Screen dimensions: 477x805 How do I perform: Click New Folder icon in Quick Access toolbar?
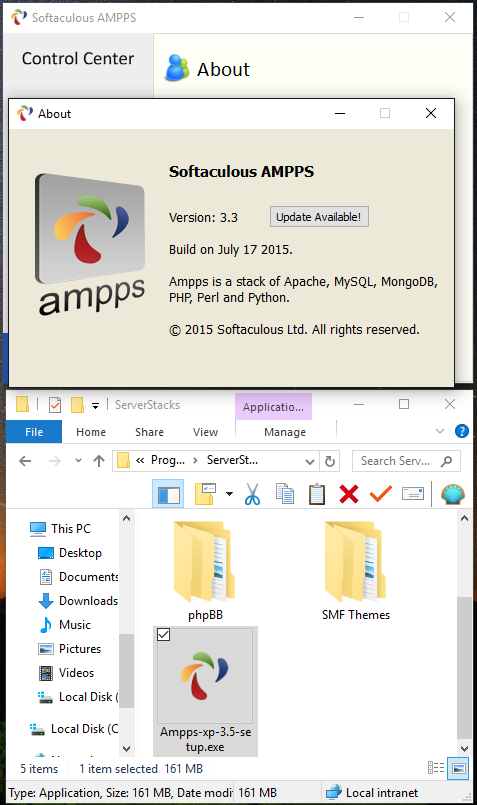(x=77, y=405)
